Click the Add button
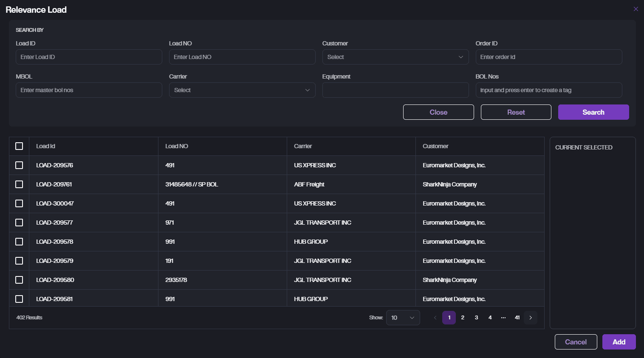This screenshot has width=644, height=358. coord(619,342)
